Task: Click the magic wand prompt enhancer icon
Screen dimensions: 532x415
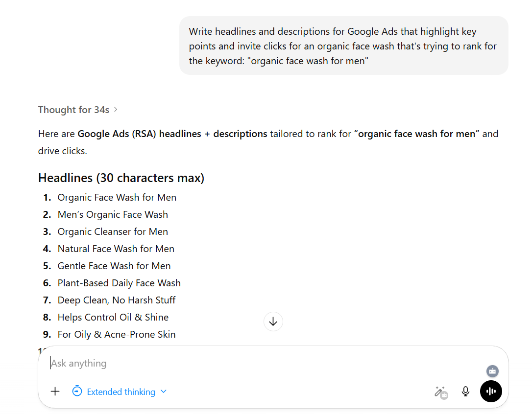Action: point(440,392)
